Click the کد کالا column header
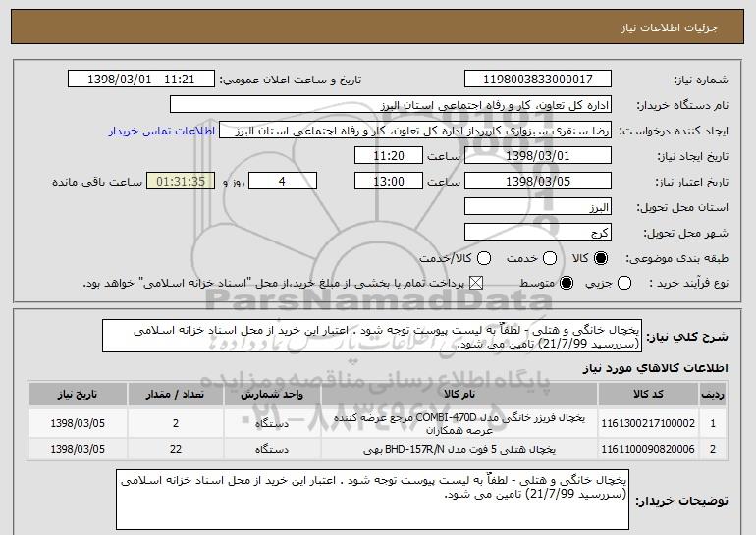Viewport: 756px width, 535px height. [x=648, y=395]
